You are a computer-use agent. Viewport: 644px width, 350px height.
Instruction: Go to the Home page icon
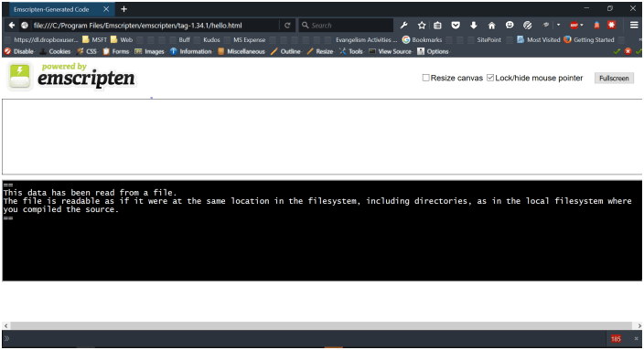click(x=491, y=26)
